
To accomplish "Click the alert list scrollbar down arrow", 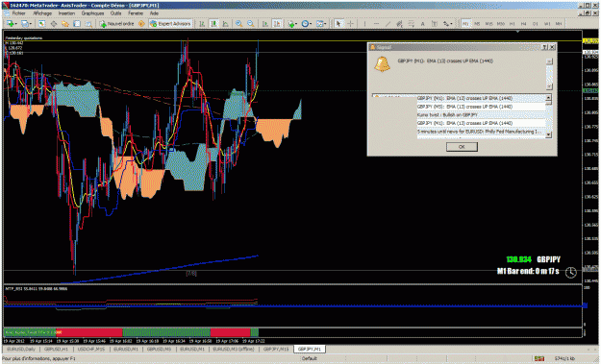I will [548, 134].
